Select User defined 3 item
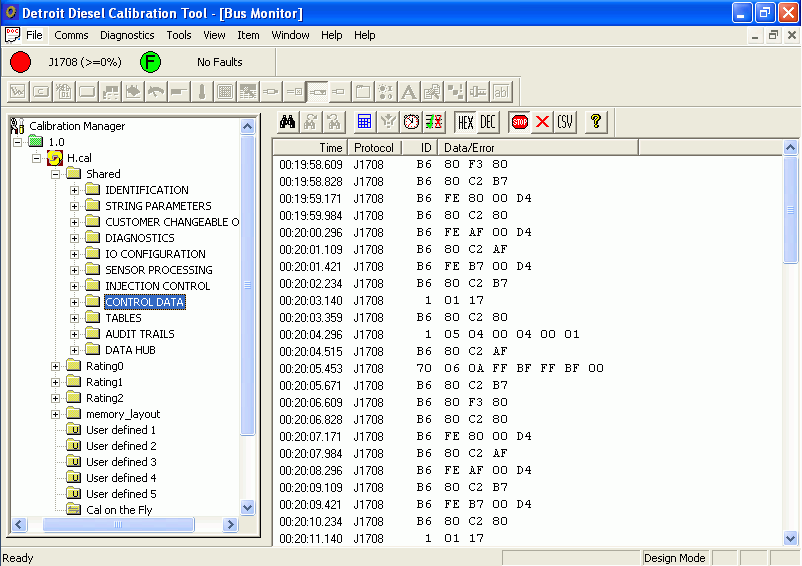 coord(121,462)
